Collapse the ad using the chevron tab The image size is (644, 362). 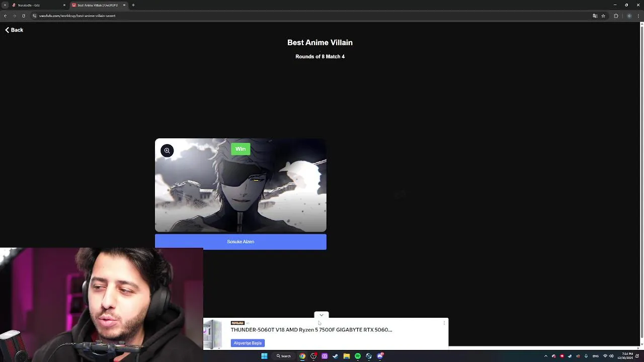(321, 315)
